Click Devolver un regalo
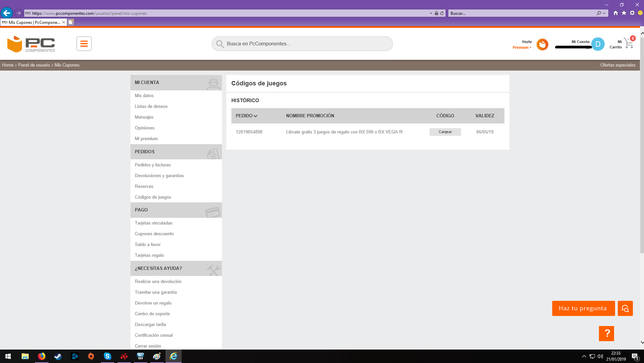 pyautogui.click(x=153, y=303)
